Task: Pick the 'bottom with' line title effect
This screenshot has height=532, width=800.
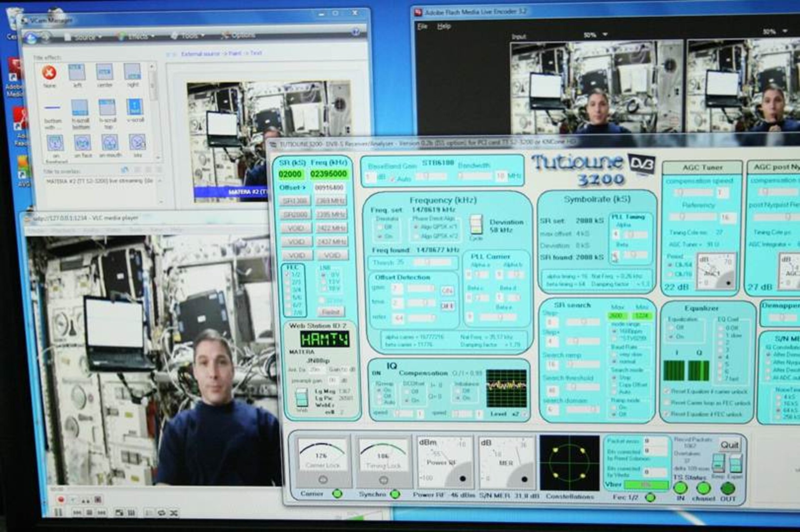Action: tap(52, 107)
